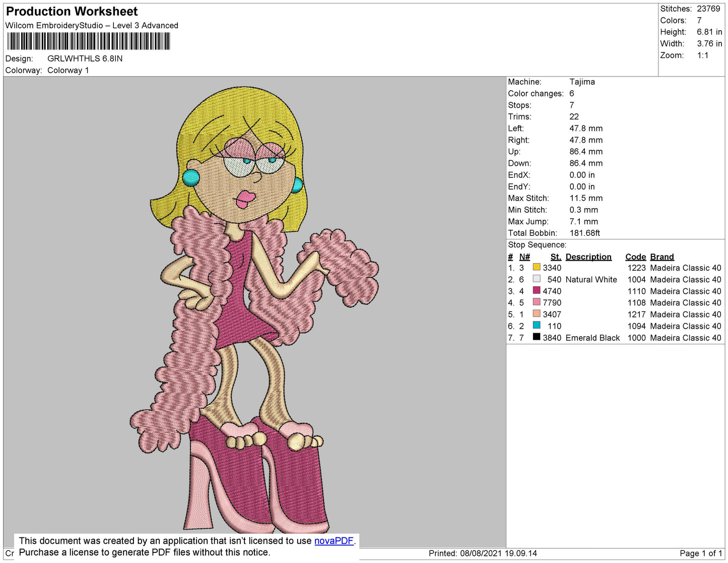Click 'Madeira Classic 40' in stop row 7

686,338
